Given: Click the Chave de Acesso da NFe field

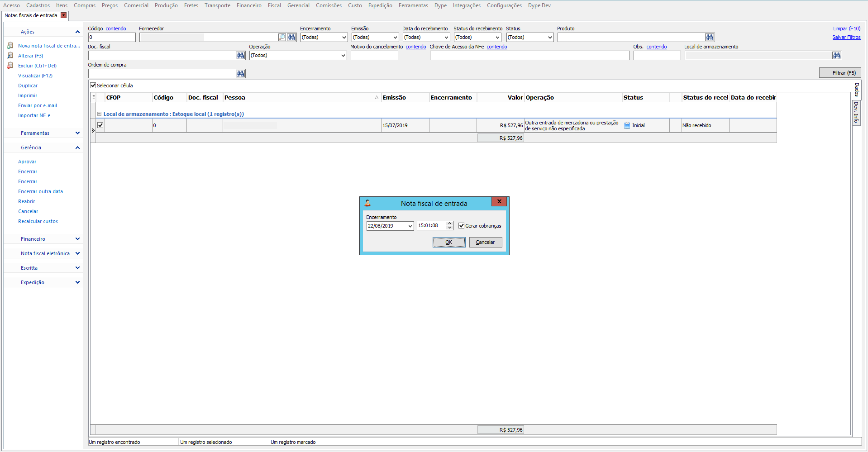Looking at the screenshot, I should (529, 56).
